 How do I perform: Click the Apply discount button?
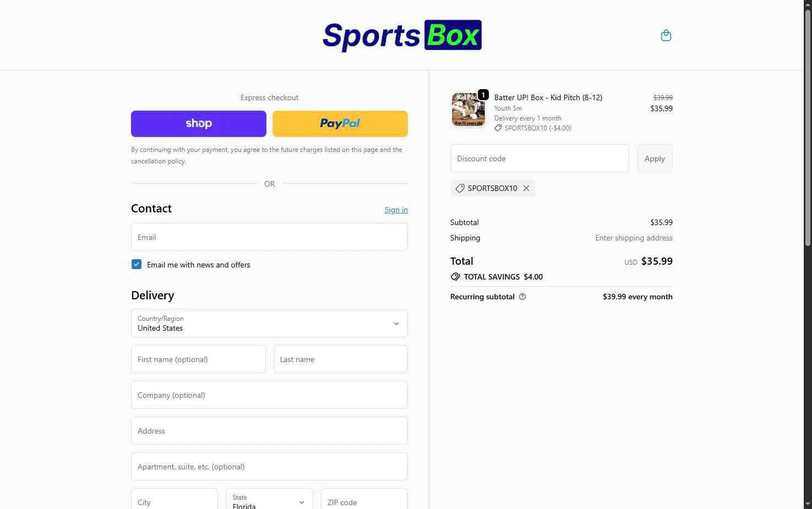pyautogui.click(x=655, y=158)
